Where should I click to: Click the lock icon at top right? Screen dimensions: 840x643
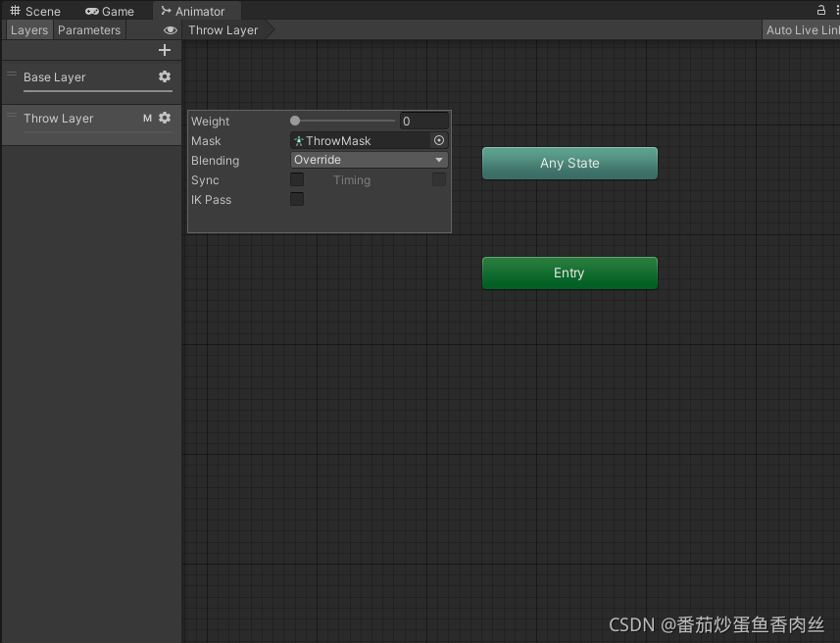pyautogui.click(x=820, y=10)
